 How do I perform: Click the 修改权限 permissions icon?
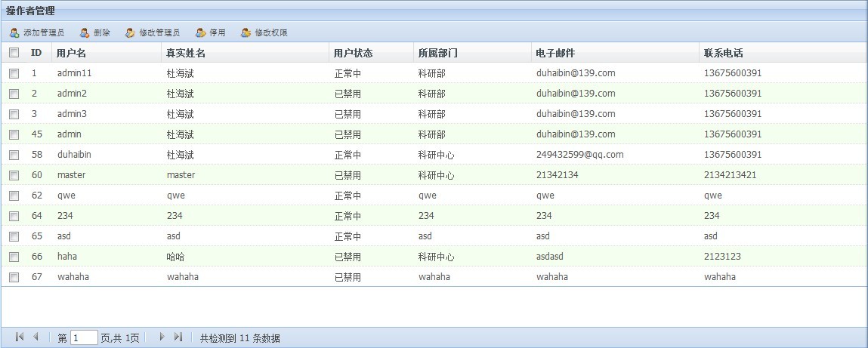pos(246,33)
